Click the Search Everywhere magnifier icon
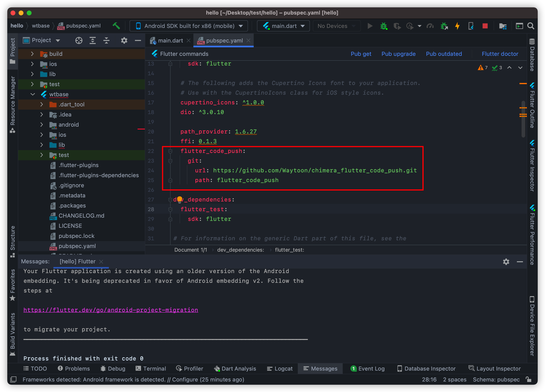This screenshot has height=392, width=545. pos(531,26)
